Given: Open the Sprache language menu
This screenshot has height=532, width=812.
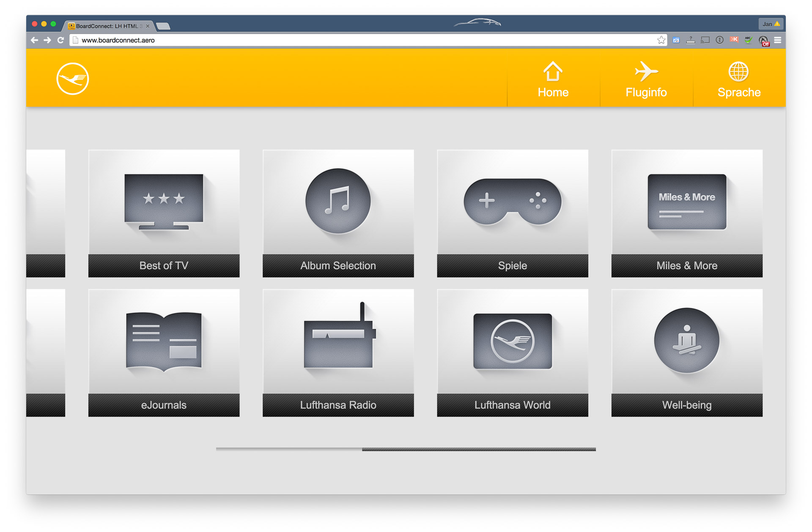Looking at the screenshot, I should [739, 79].
